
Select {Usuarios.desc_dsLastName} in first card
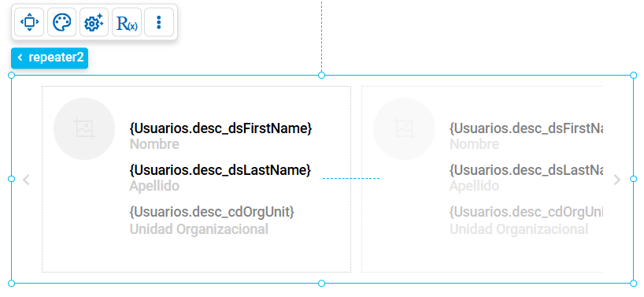coord(220,170)
